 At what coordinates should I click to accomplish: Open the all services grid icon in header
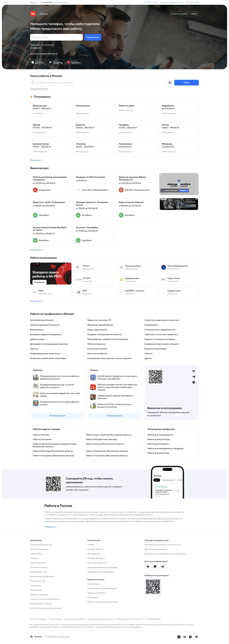(198, 3)
